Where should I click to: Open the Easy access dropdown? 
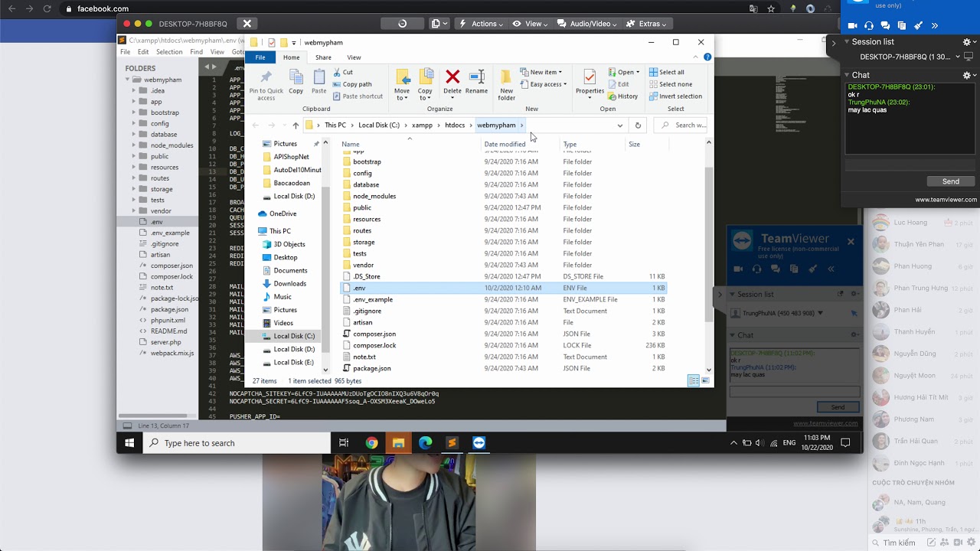(544, 84)
